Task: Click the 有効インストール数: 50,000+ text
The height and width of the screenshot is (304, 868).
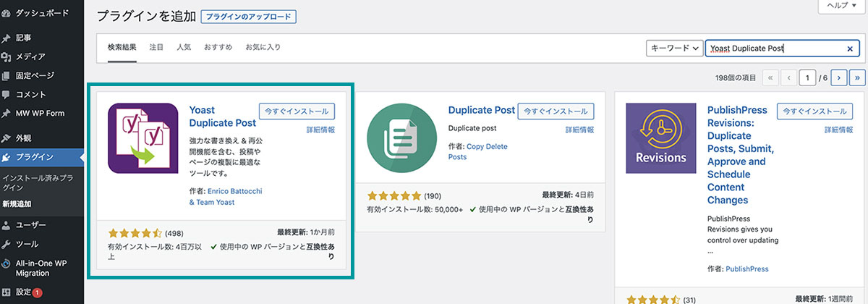Action: (414, 208)
